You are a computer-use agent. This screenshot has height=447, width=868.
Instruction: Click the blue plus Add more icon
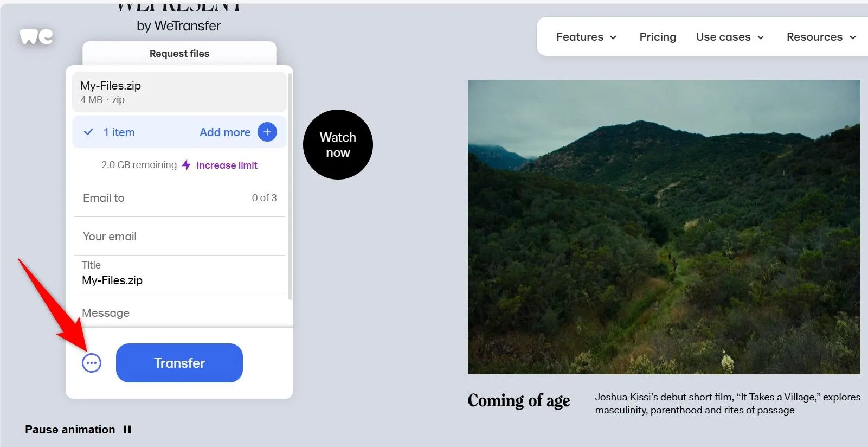[x=267, y=132]
